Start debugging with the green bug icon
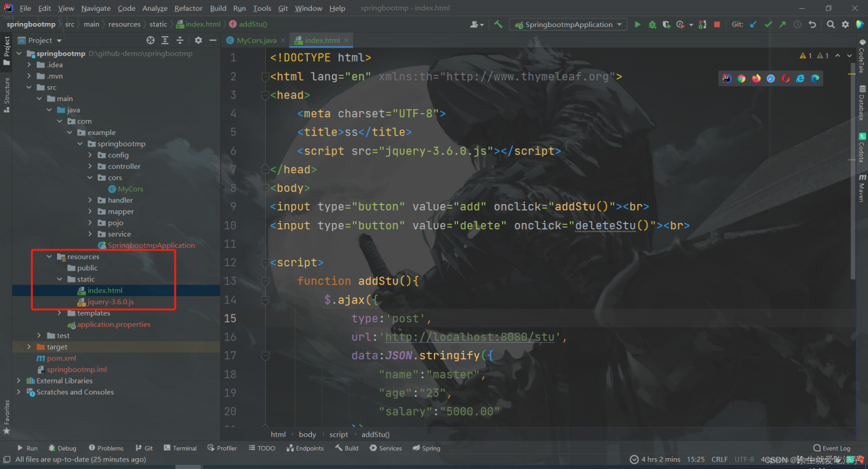The image size is (868, 469). (x=652, y=24)
